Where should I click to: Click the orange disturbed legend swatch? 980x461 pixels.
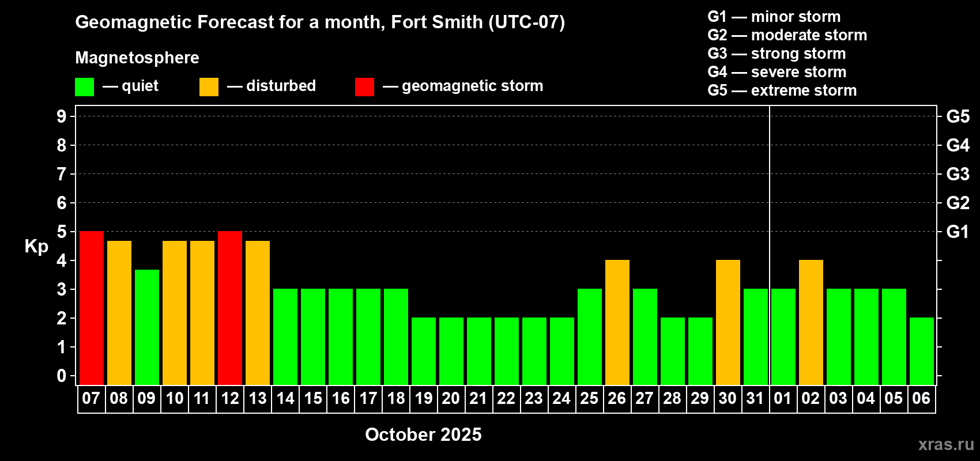click(x=209, y=87)
